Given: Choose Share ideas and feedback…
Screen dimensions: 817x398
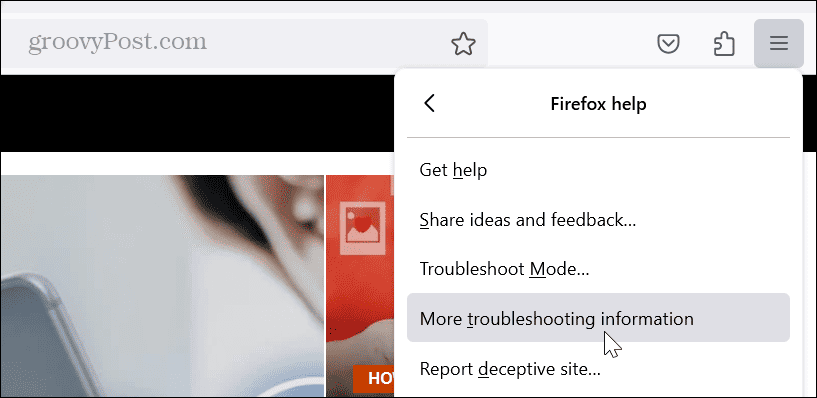Looking at the screenshot, I should 598,220.
